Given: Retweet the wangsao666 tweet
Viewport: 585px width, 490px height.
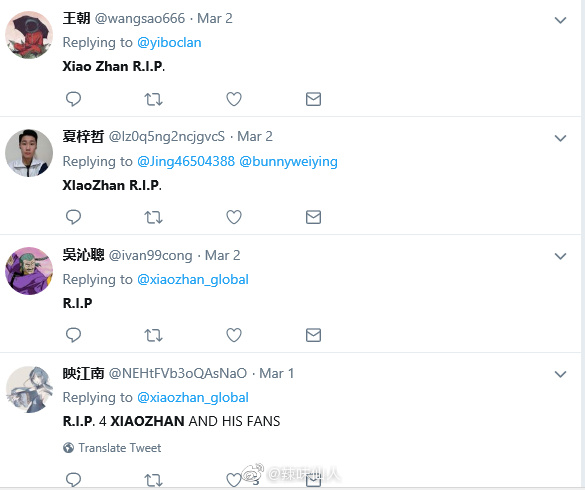Looking at the screenshot, I should [153, 99].
